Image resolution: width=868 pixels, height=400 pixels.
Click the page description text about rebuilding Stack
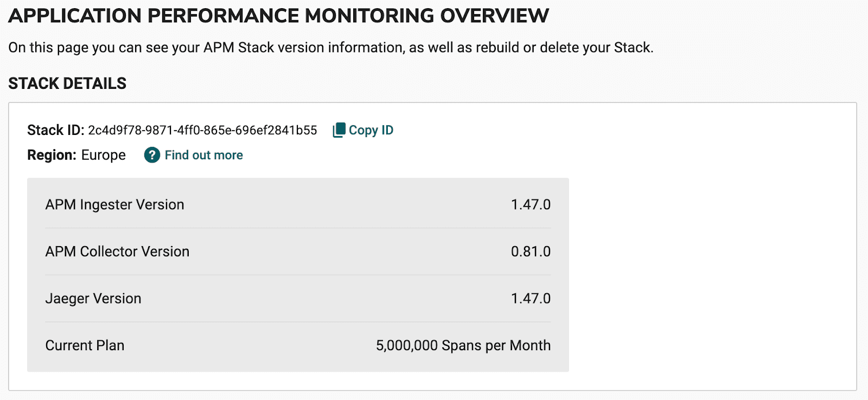pyautogui.click(x=330, y=48)
